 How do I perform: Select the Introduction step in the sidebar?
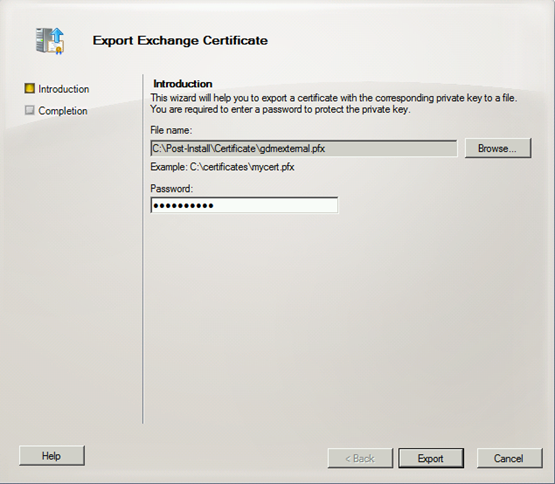64,89
